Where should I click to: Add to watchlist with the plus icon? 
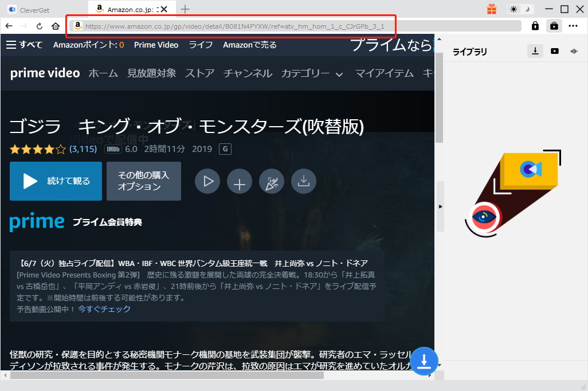click(239, 181)
